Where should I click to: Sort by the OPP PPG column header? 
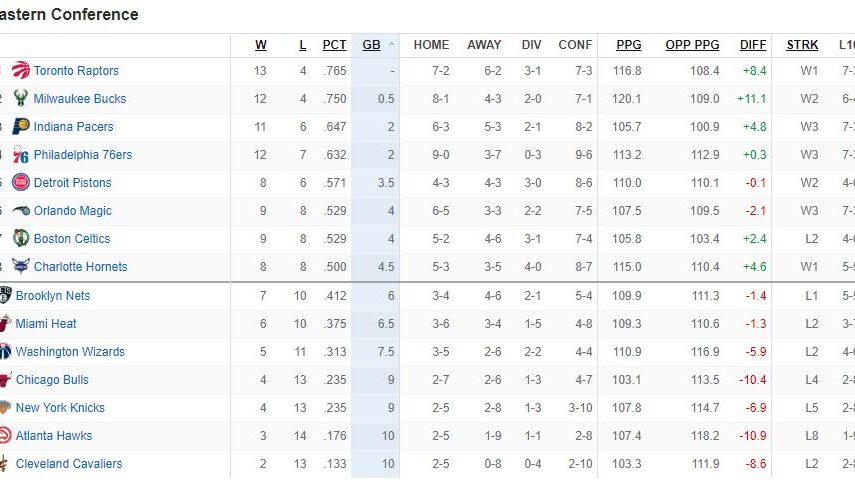pyautogui.click(x=692, y=45)
